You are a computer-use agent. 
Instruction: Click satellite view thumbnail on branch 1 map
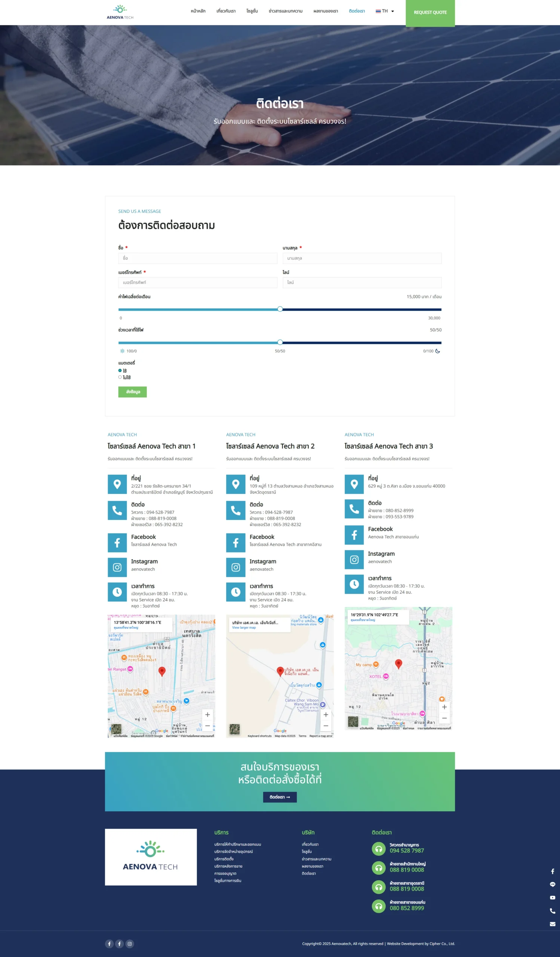point(116,729)
